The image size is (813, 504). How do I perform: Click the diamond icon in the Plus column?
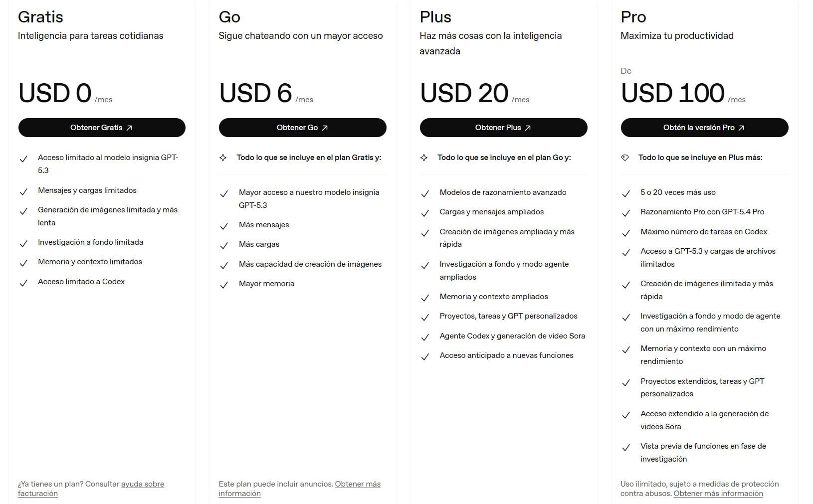[424, 158]
